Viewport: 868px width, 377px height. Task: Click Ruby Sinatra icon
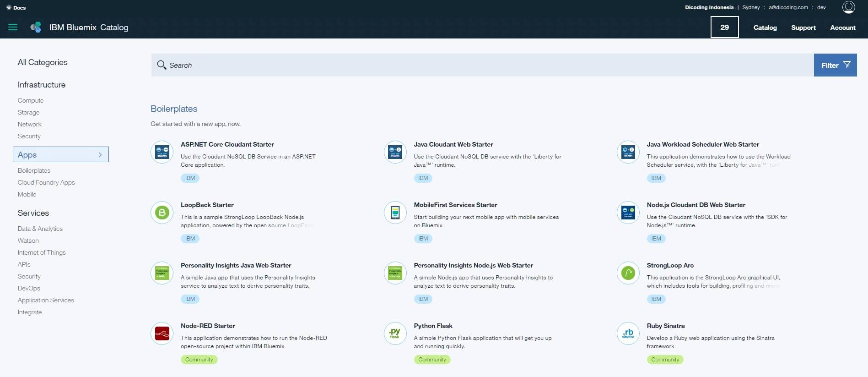coord(628,333)
